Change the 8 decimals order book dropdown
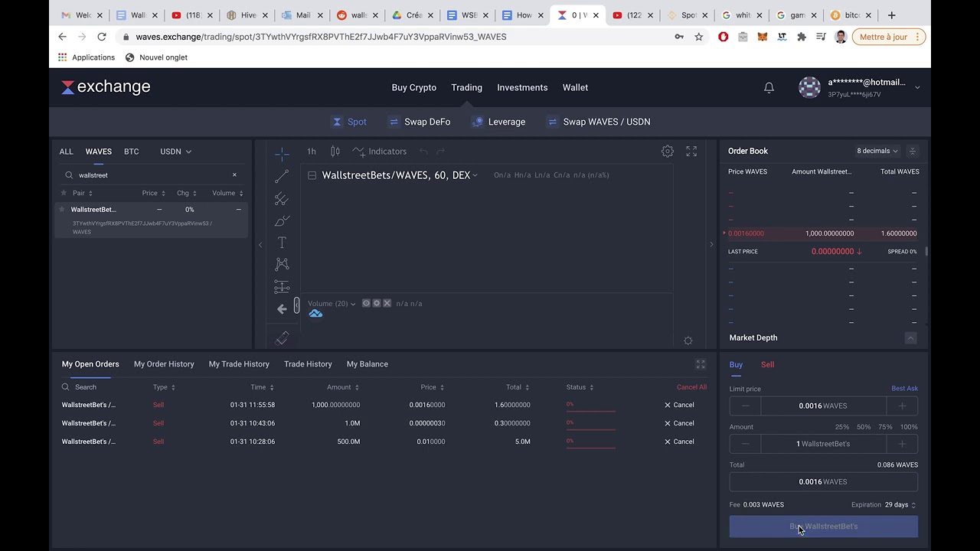This screenshot has width=980, height=551. point(877,151)
